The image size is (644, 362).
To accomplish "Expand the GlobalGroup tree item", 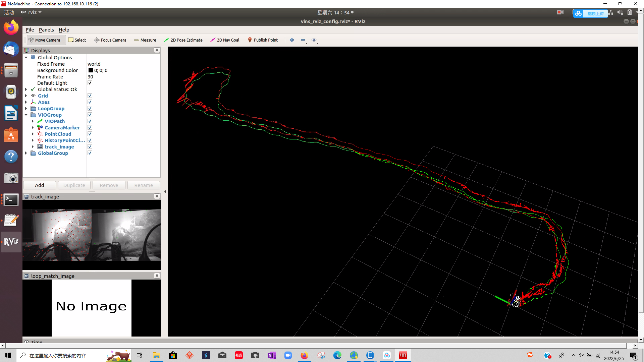I will click(x=26, y=153).
